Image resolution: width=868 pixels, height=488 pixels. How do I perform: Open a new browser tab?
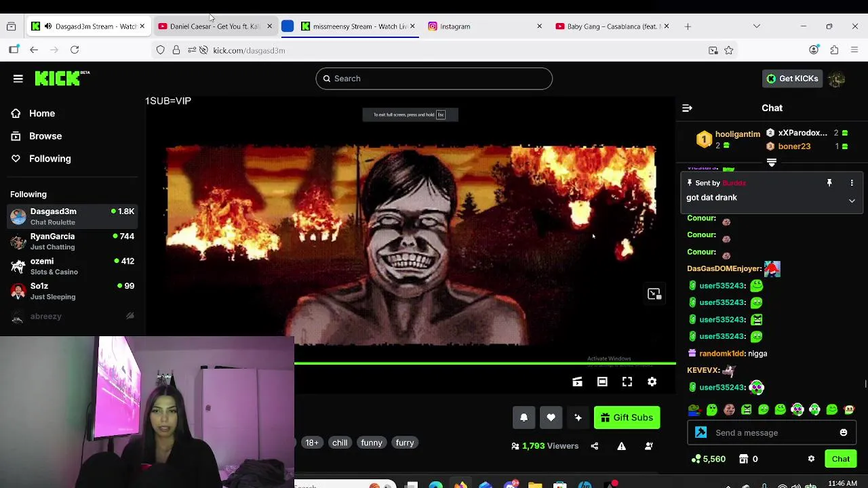pos(688,26)
